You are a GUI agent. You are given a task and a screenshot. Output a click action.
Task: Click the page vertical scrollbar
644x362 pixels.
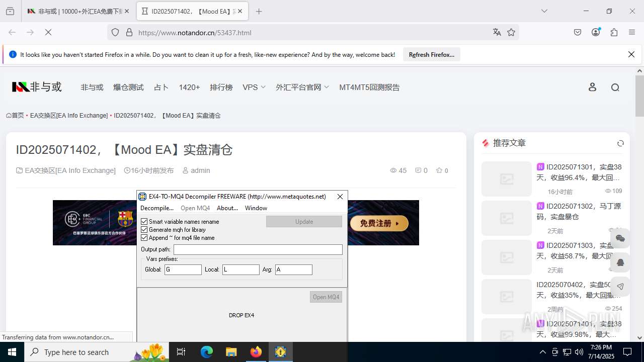tap(639, 96)
